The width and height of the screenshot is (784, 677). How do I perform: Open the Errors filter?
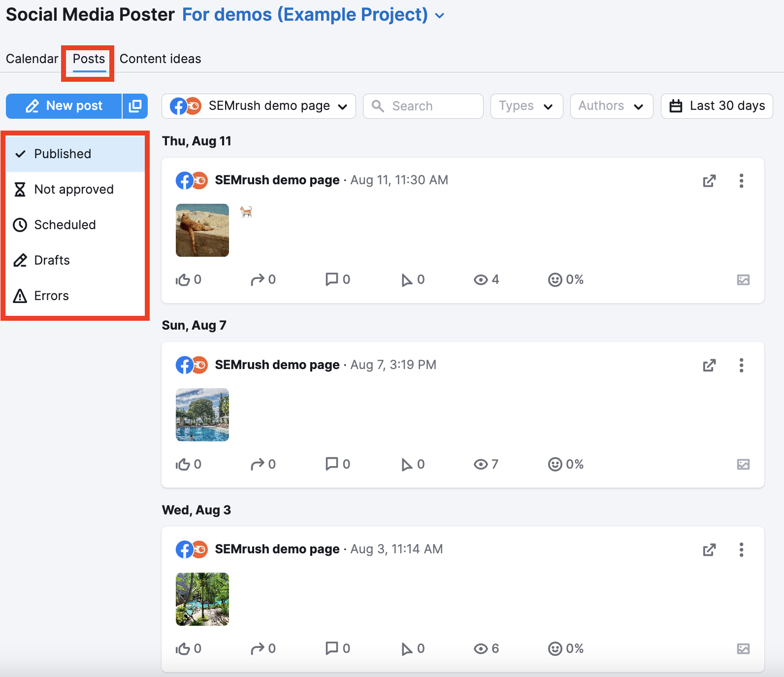tap(75, 296)
